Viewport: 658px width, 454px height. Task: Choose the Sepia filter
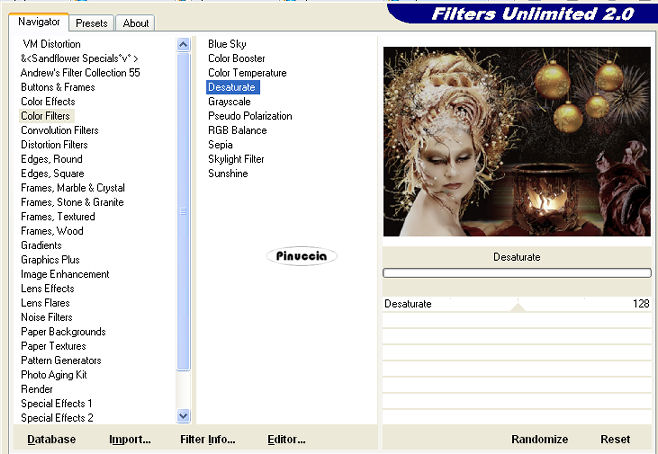[220, 145]
